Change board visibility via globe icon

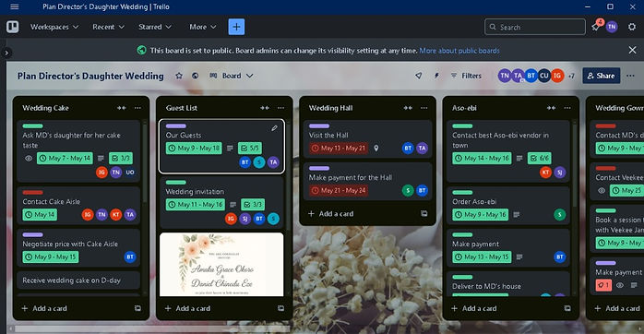pos(195,76)
